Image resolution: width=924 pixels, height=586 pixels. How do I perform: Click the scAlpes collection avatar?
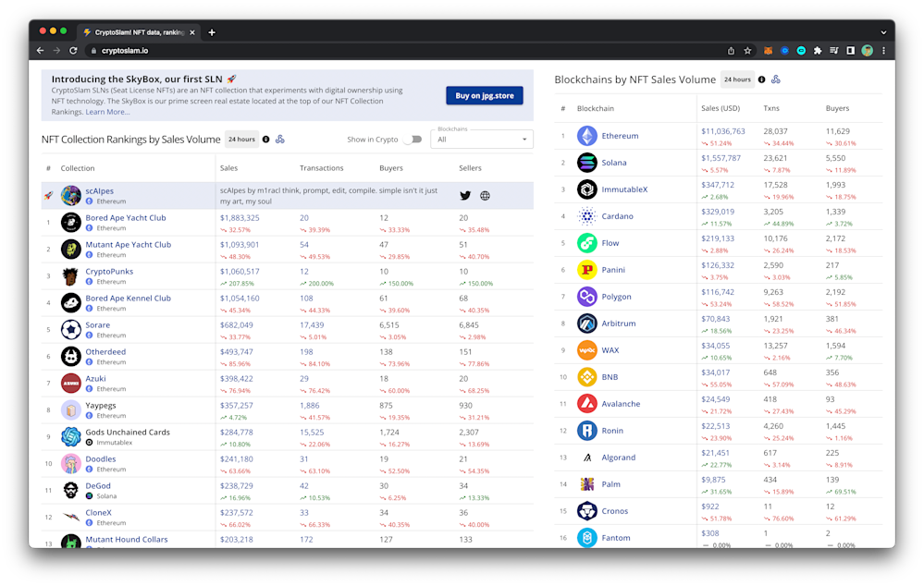click(70, 196)
